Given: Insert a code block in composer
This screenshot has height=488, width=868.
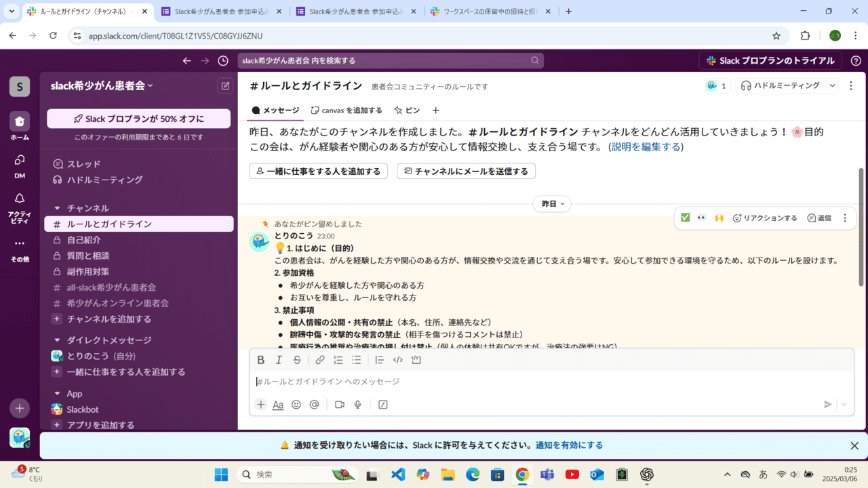Looking at the screenshot, I should pyautogui.click(x=416, y=360).
